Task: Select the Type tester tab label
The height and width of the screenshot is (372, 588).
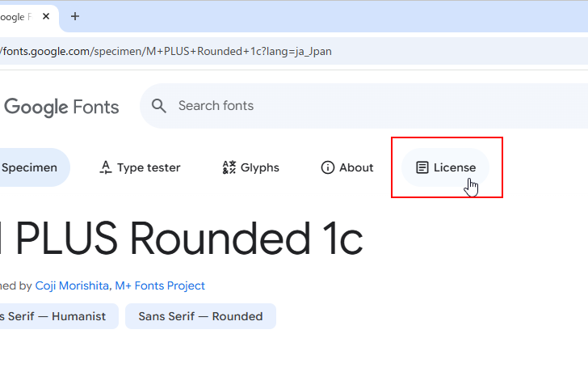Action: click(x=149, y=167)
